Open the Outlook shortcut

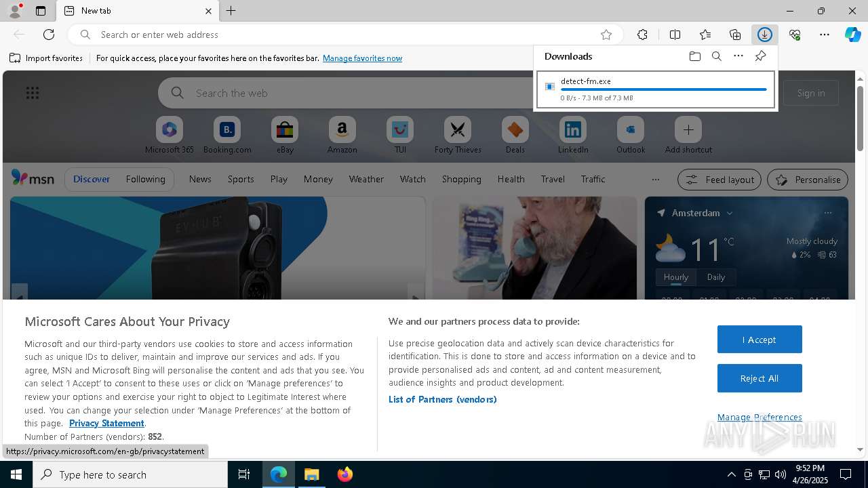coord(631,136)
